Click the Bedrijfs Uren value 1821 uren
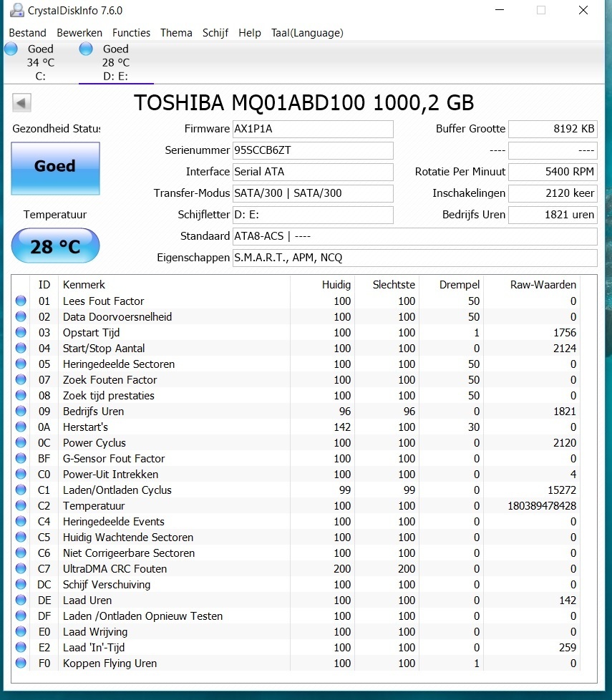 pos(553,215)
